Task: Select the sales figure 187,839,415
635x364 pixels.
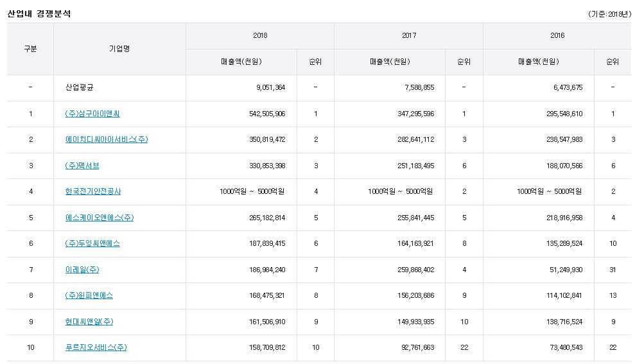Action: 267,243
